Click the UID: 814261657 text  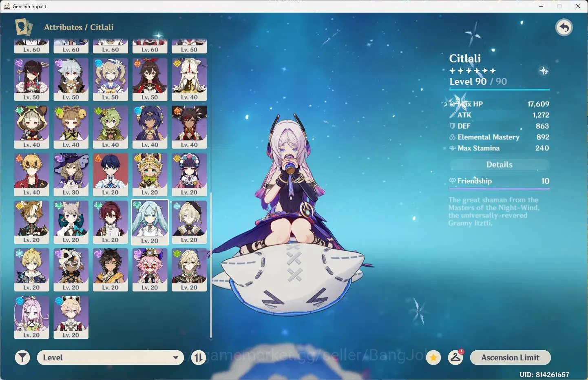(544, 374)
